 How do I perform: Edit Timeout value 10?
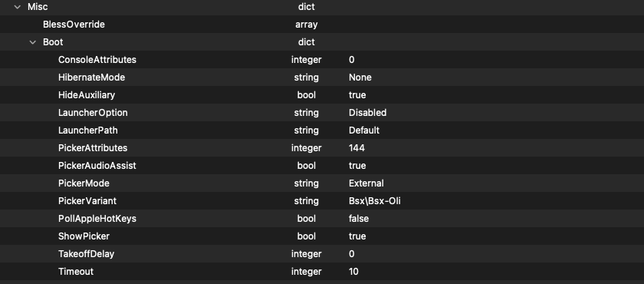[353, 272]
